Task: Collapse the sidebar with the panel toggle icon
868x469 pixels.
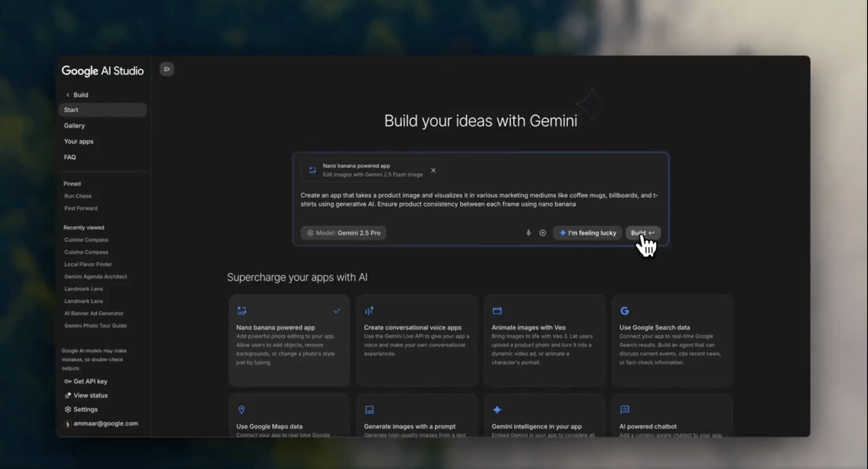Action: click(167, 69)
